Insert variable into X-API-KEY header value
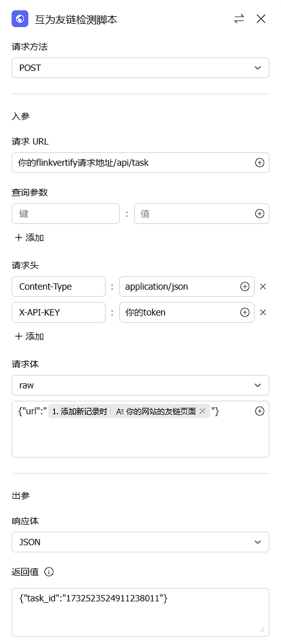The image size is (281, 644). pos(244,312)
